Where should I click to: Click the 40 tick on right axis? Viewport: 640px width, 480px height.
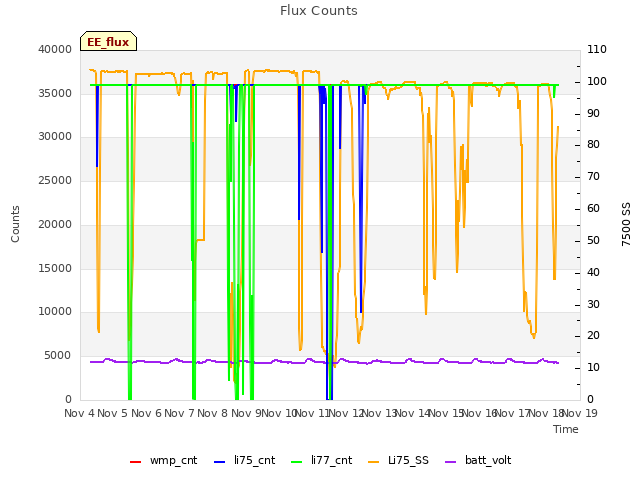[x=593, y=272]
